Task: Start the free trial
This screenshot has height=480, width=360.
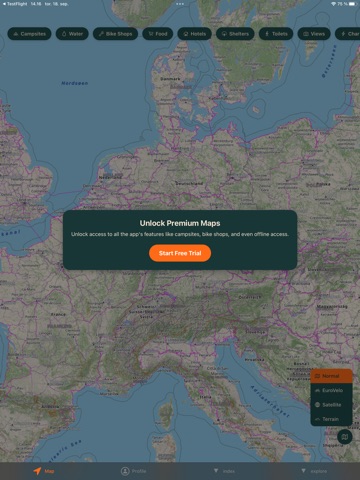Action: [180, 253]
